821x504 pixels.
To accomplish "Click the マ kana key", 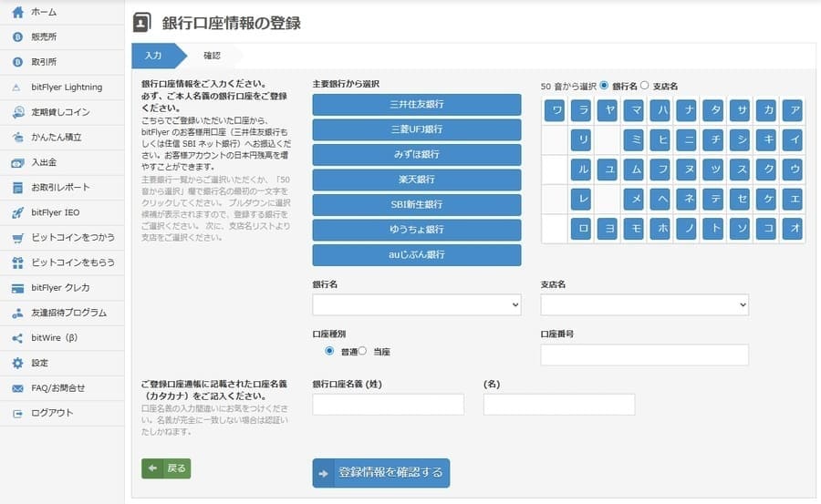I will [x=634, y=110].
